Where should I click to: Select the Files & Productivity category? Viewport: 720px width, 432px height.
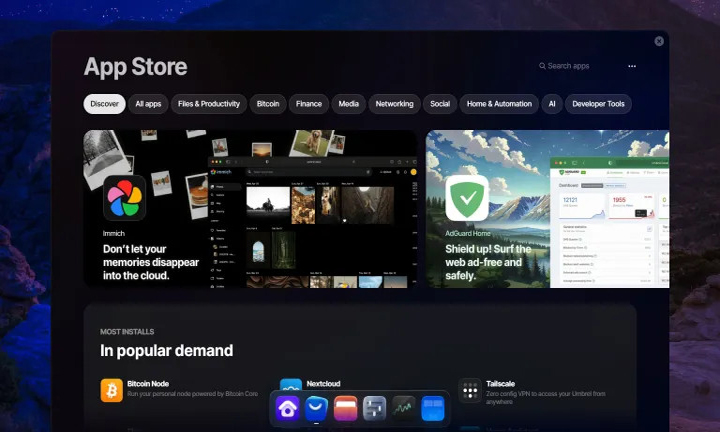coord(209,104)
